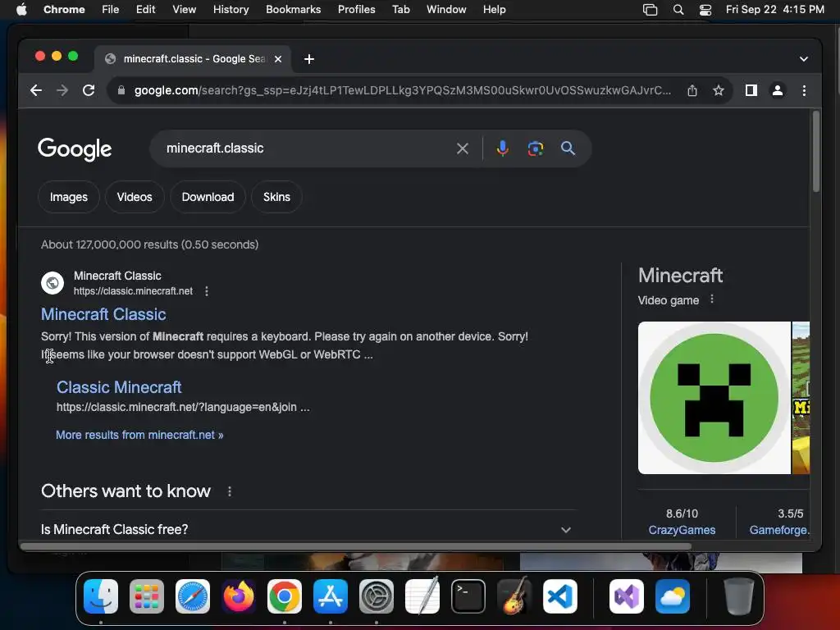Click More results from minecraft.net

139,435
